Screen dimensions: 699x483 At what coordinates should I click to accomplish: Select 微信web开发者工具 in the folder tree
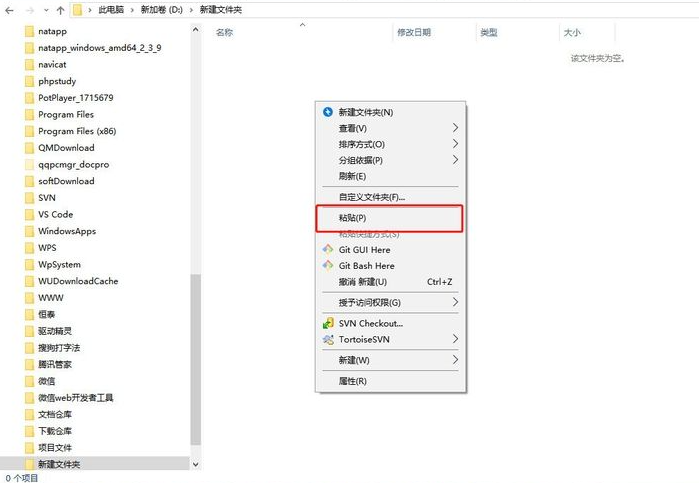[75, 398]
